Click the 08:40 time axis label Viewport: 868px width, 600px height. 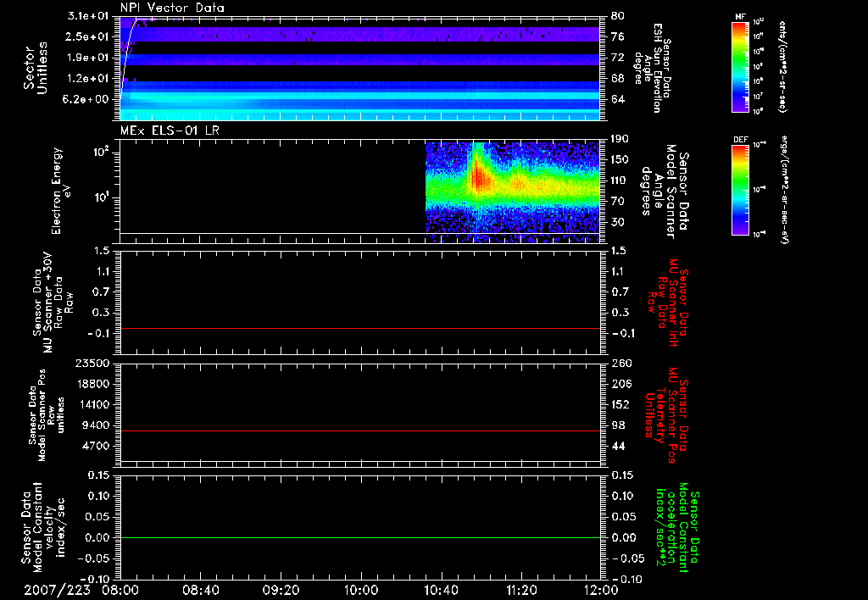coord(200,589)
